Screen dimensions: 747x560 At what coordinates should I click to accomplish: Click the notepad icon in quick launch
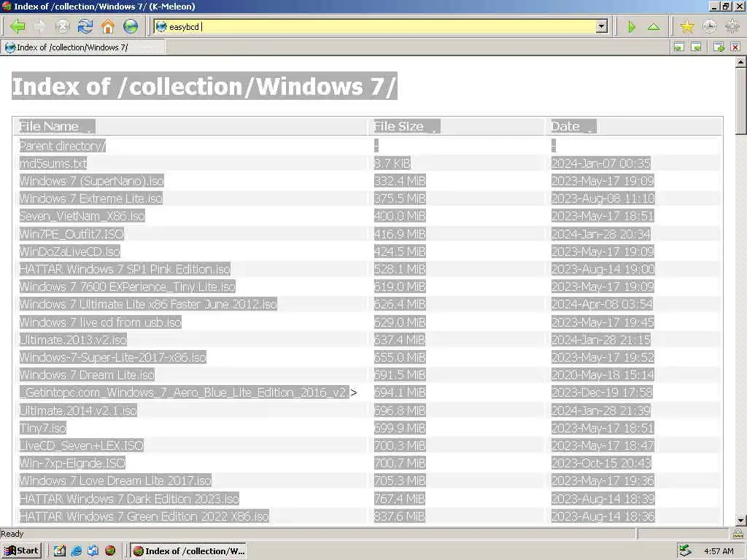(60, 551)
